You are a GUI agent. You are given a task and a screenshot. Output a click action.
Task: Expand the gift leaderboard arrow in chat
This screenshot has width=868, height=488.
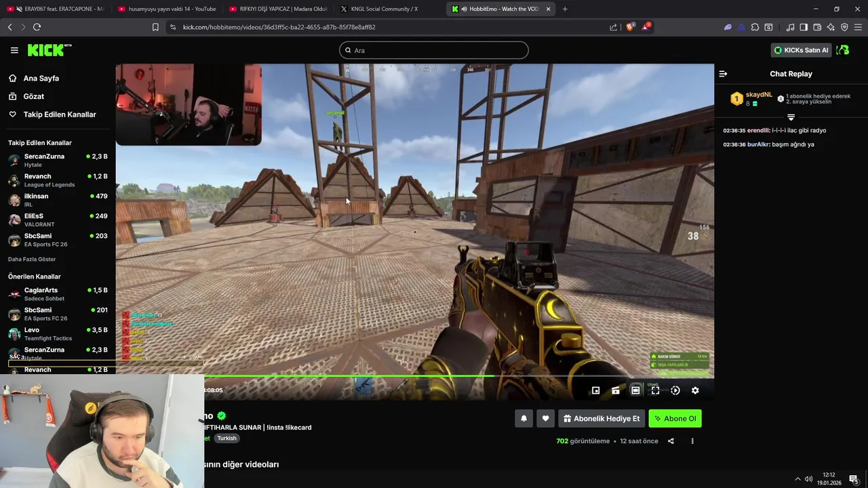pos(791,117)
